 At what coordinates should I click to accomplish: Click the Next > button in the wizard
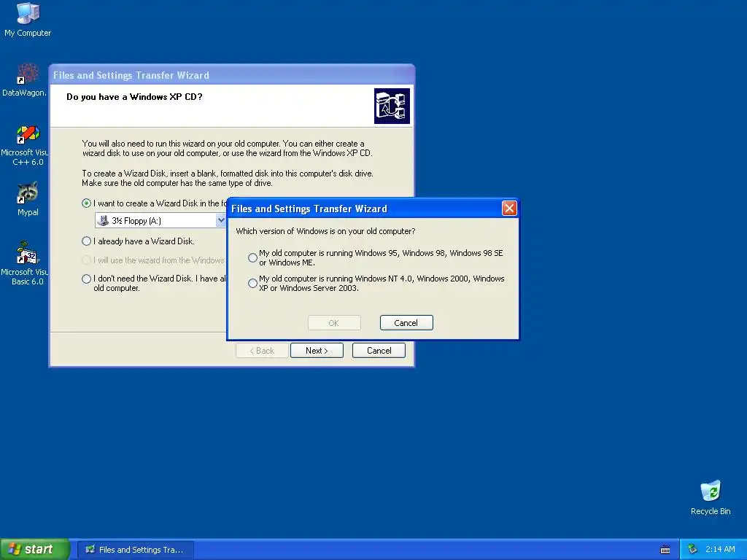tap(317, 351)
